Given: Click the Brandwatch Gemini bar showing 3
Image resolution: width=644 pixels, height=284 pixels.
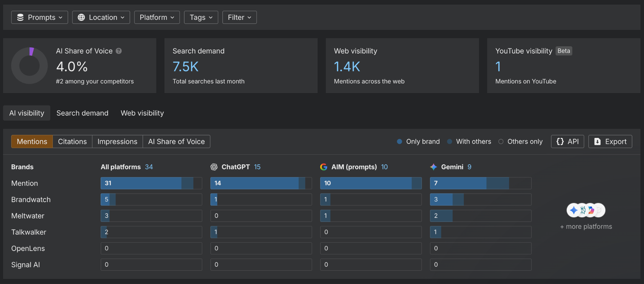Looking at the screenshot, I should pos(481,200).
